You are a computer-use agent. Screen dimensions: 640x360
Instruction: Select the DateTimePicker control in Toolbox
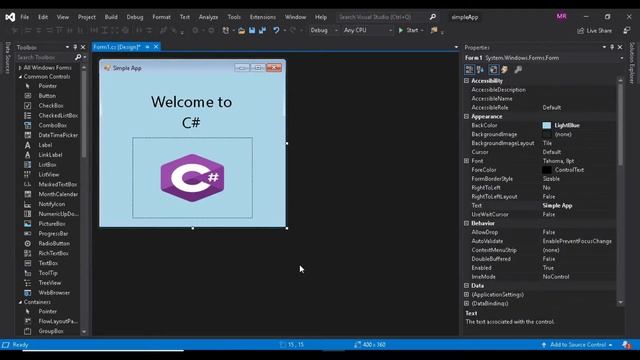[x=58, y=135]
